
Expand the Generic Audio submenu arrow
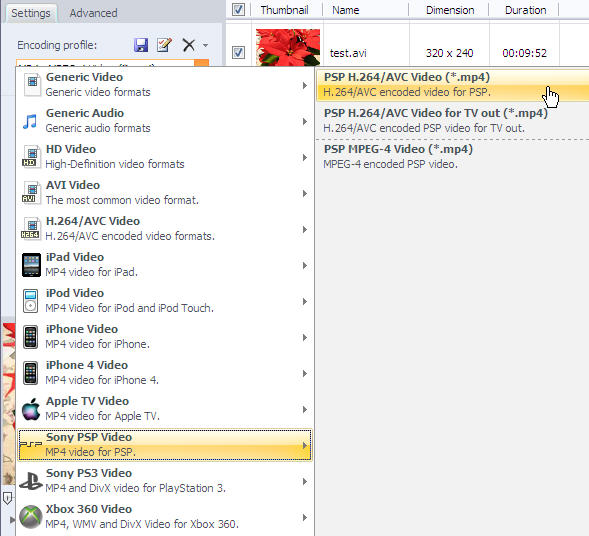pos(305,122)
